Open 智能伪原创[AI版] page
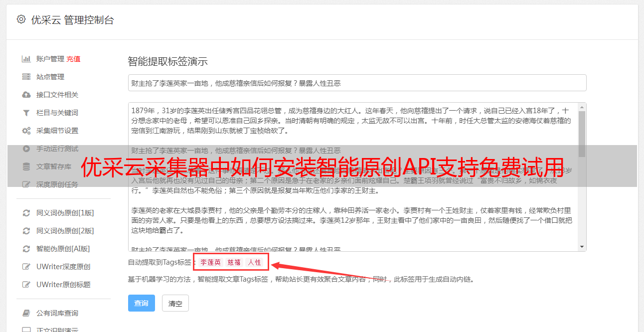The width and height of the screenshot is (644, 332). click(x=63, y=249)
